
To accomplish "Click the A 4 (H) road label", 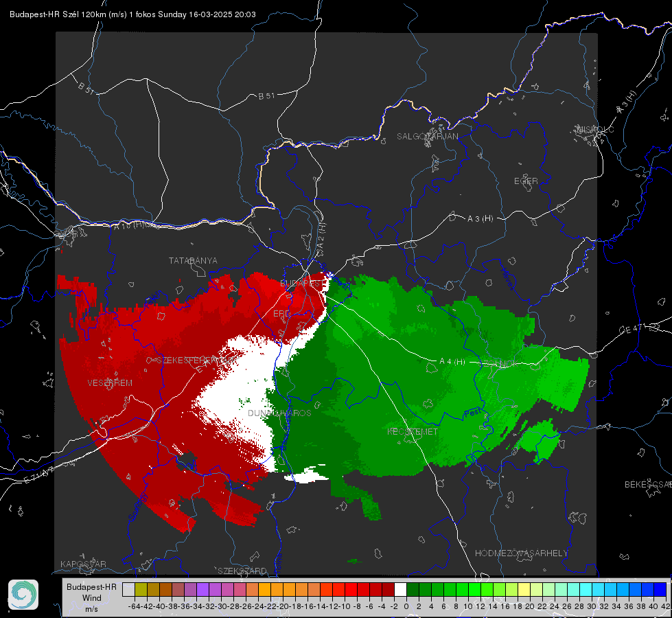I will click(452, 362).
